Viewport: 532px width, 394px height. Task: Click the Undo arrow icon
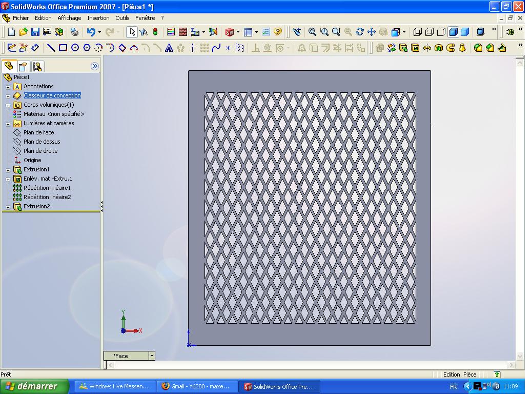91,32
